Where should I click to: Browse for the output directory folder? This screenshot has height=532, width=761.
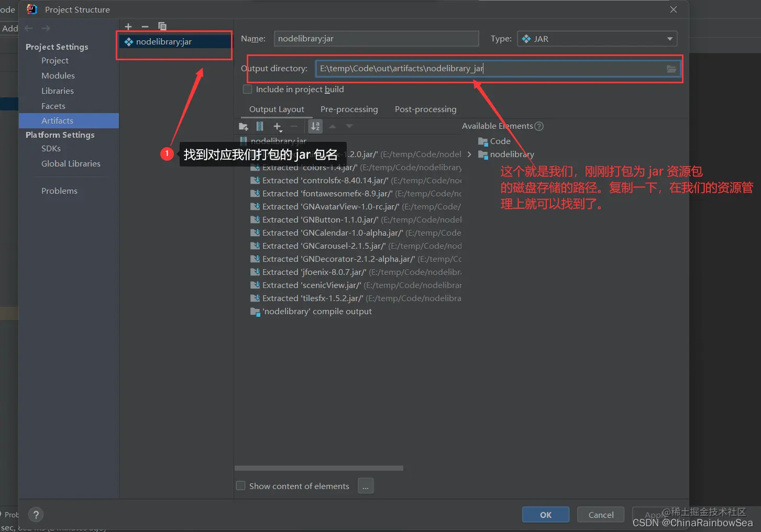(671, 69)
